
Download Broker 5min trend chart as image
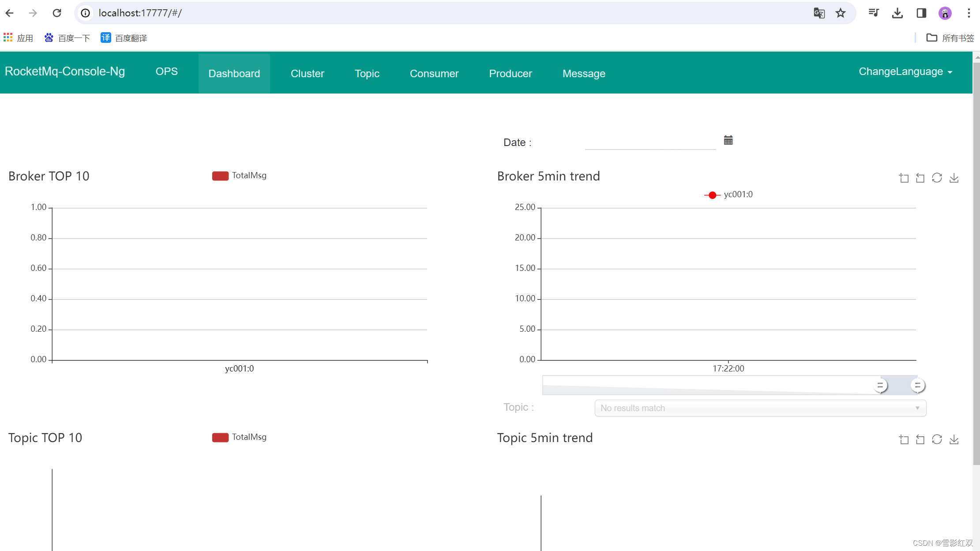click(x=954, y=178)
